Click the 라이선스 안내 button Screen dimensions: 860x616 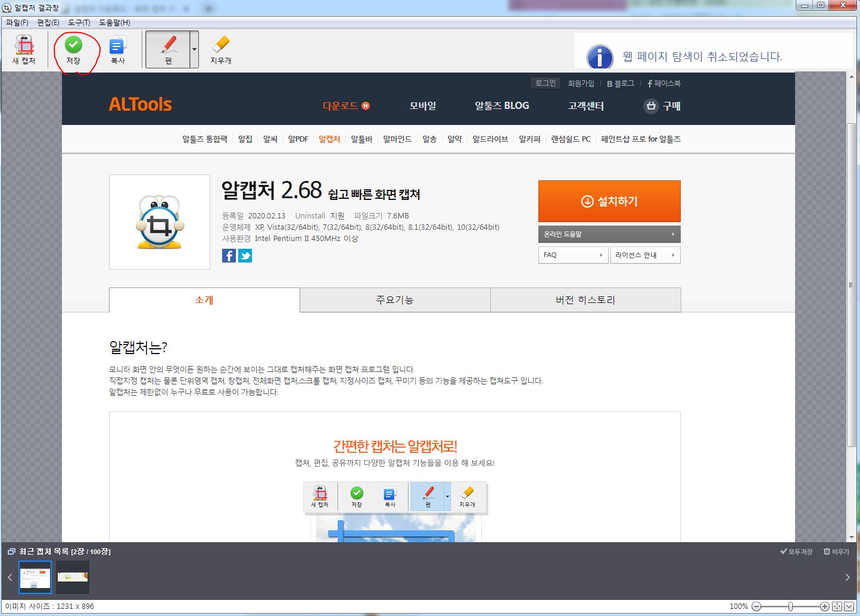[x=645, y=255]
